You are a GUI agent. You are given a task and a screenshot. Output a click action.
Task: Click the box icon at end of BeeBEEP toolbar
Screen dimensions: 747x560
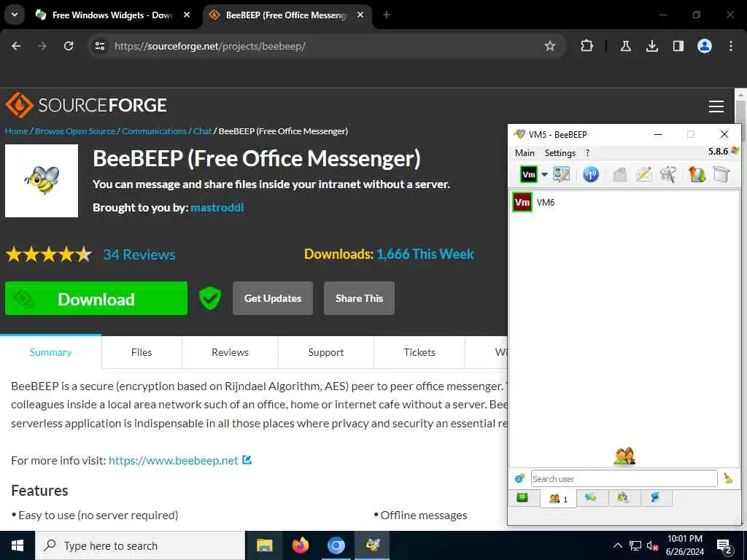pos(721,174)
